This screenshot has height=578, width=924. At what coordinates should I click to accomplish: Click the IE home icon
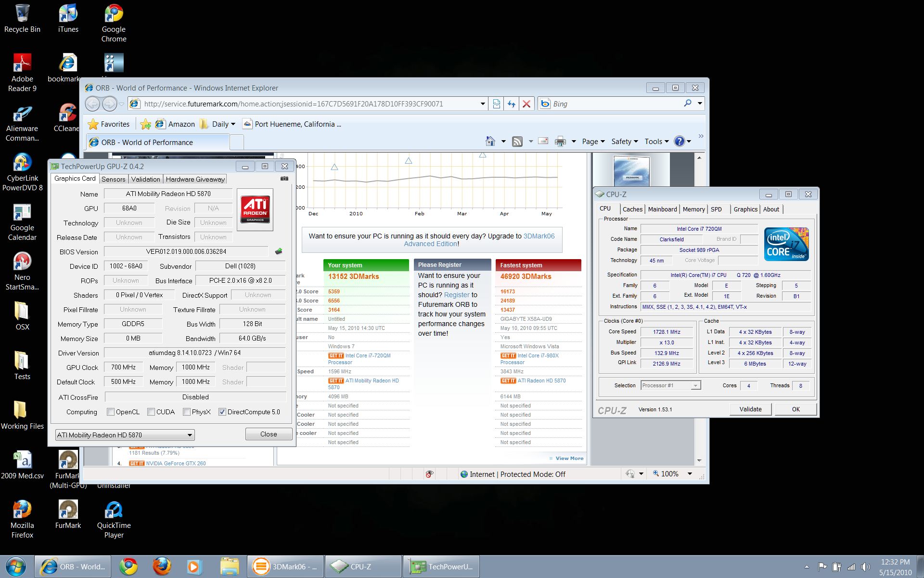(490, 141)
